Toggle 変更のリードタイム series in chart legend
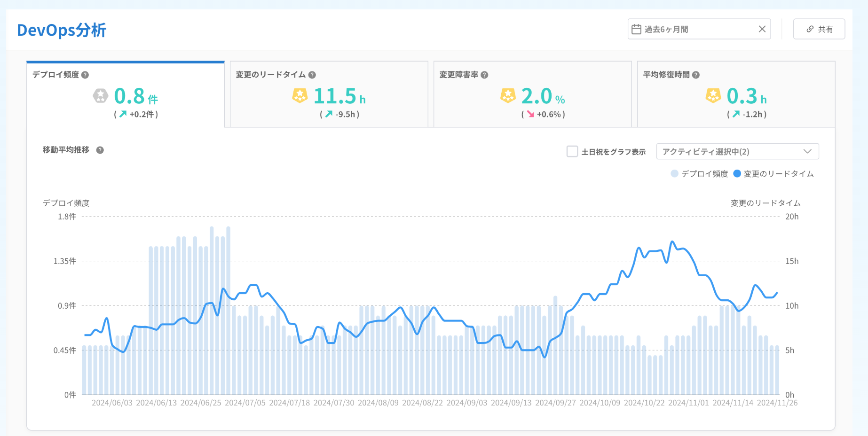This screenshot has height=436, width=868. coord(773,174)
